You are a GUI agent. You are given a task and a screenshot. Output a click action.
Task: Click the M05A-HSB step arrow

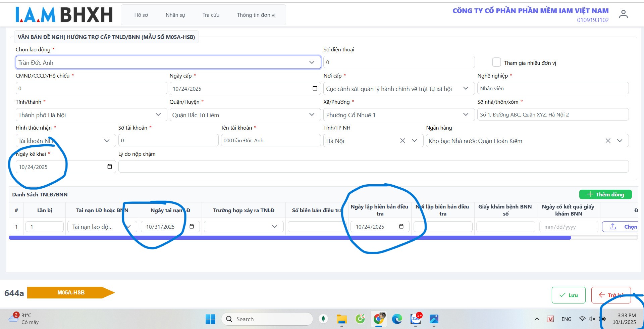[x=71, y=292]
